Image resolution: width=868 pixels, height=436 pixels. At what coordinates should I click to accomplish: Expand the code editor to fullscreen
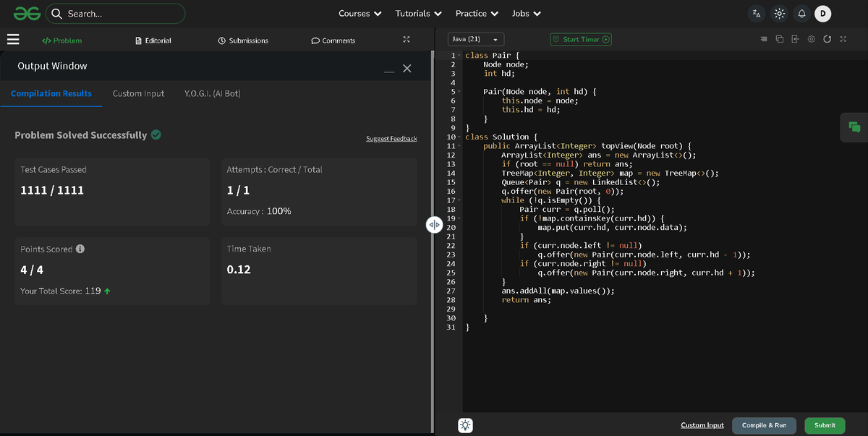pos(843,39)
